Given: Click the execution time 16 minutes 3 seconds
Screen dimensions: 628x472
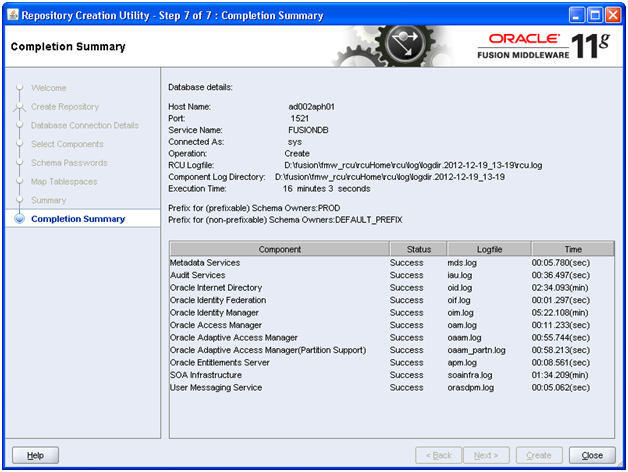Looking at the screenshot, I should pyautogui.click(x=326, y=188).
